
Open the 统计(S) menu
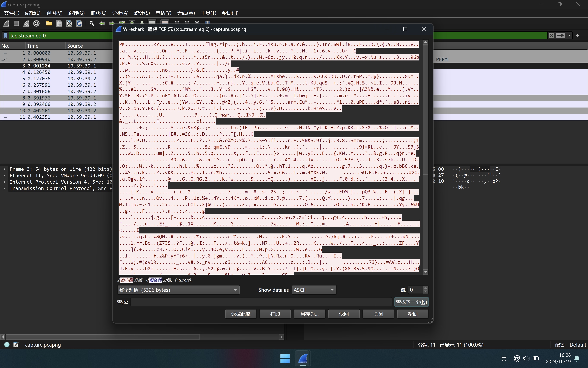coord(142,13)
